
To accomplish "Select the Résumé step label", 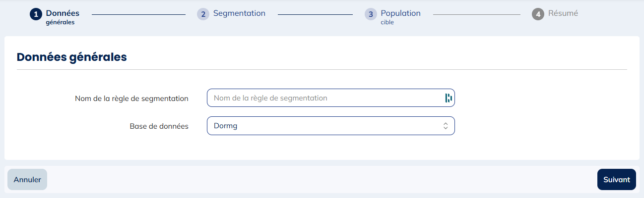I will pos(563,13).
